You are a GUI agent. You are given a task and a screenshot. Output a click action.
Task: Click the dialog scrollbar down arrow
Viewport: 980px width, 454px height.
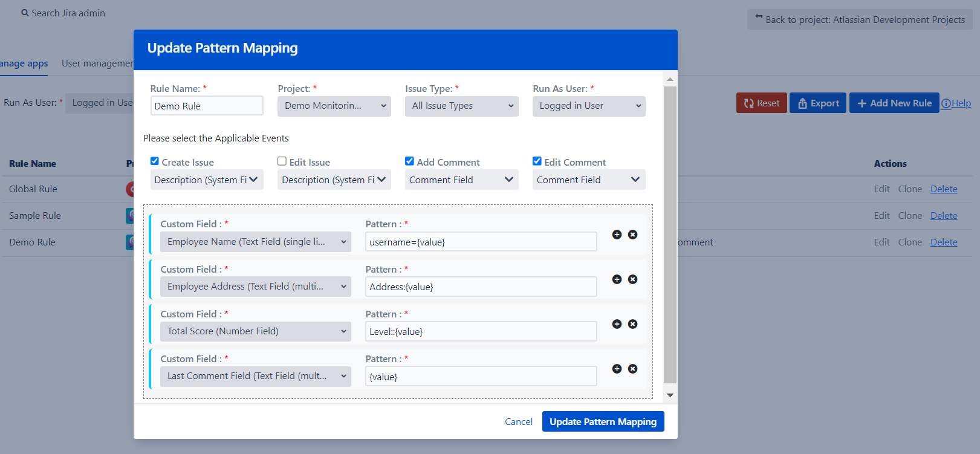click(x=670, y=395)
